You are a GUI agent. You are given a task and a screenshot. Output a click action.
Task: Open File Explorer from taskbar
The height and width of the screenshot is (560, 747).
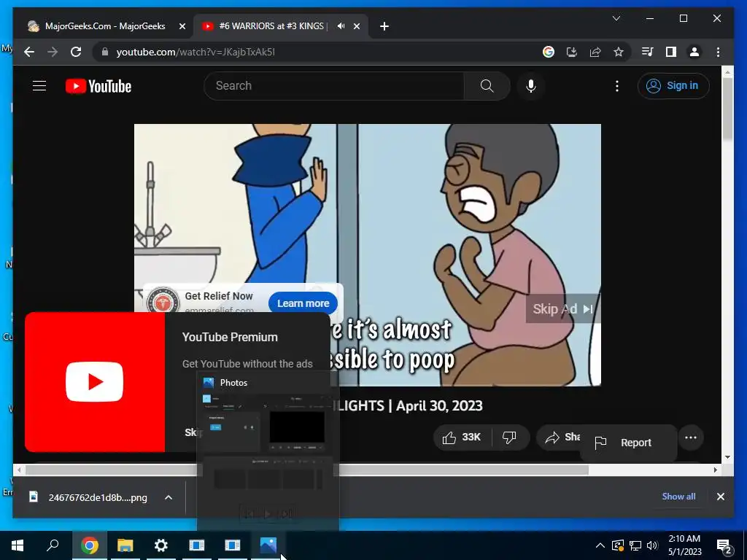point(125,545)
